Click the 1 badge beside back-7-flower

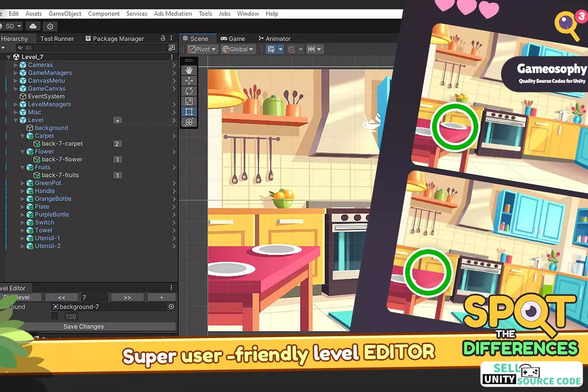[117, 159]
